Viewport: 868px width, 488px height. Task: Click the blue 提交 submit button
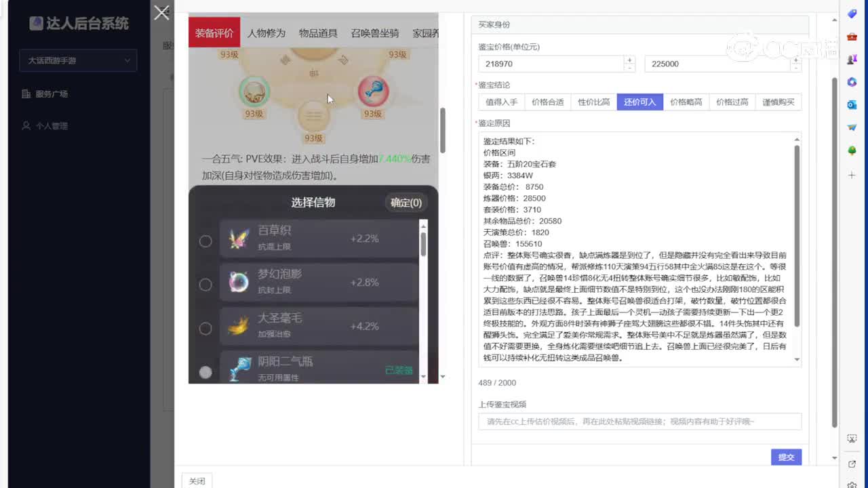point(786,457)
